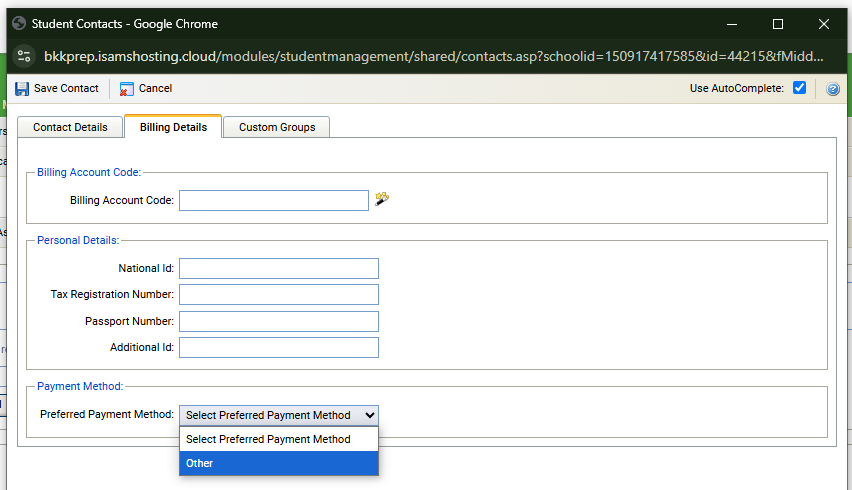
Task: Click the Save Contact floppy disk icon
Action: [22, 88]
